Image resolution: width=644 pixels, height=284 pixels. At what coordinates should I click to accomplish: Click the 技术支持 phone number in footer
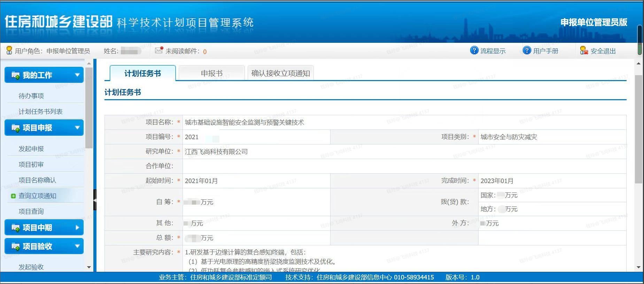coord(414,277)
